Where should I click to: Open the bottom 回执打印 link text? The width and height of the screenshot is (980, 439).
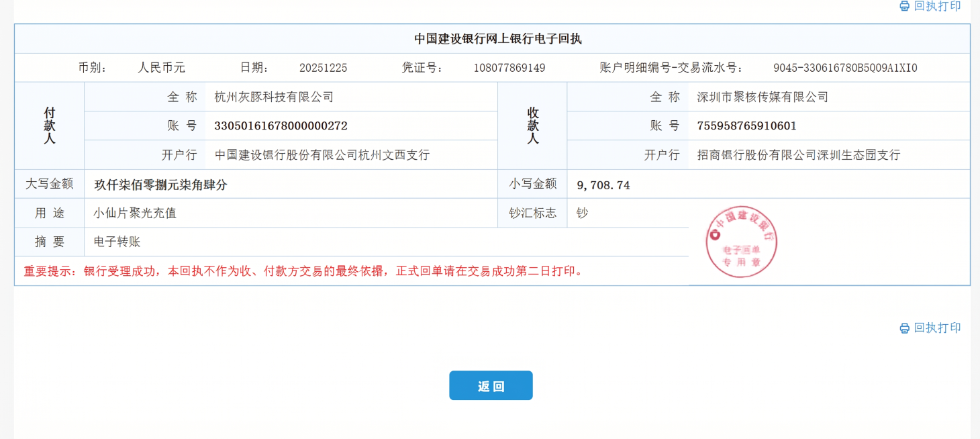937,328
